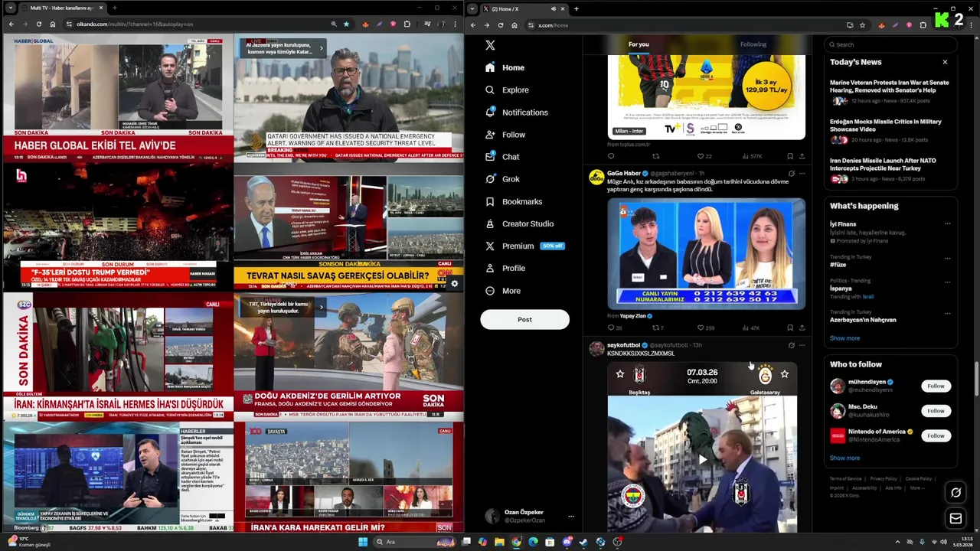This screenshot has width=980, height=551.
Task: Open the Windows Start menu
Action: [363, 542]
